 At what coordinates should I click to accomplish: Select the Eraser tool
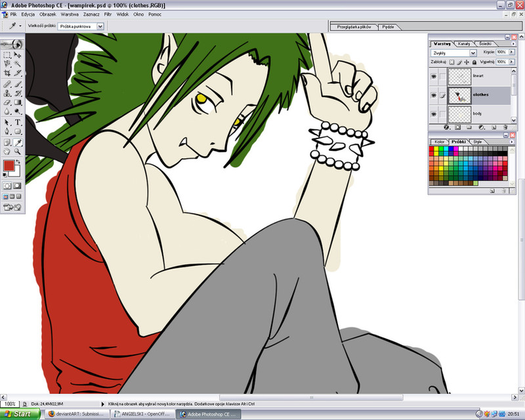click(7, 102)
